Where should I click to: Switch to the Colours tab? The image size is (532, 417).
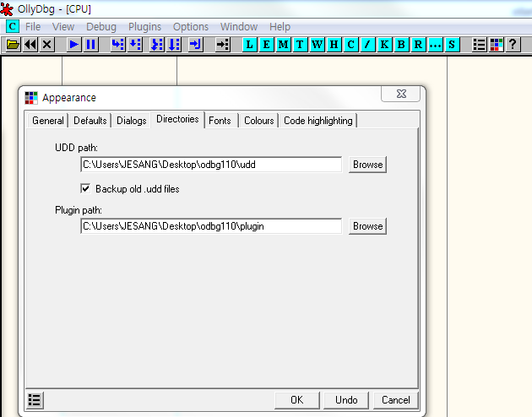[x=259, y=121]
